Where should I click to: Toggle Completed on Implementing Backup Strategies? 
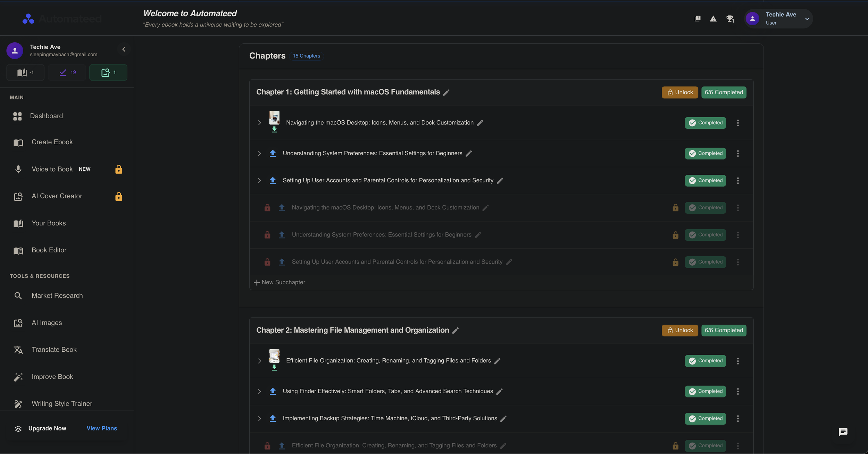705,418
